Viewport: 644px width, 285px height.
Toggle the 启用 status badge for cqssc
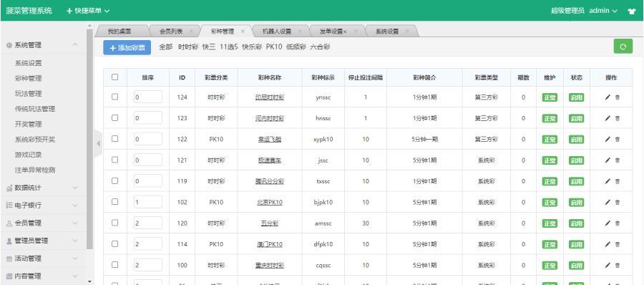pos(576,265)
